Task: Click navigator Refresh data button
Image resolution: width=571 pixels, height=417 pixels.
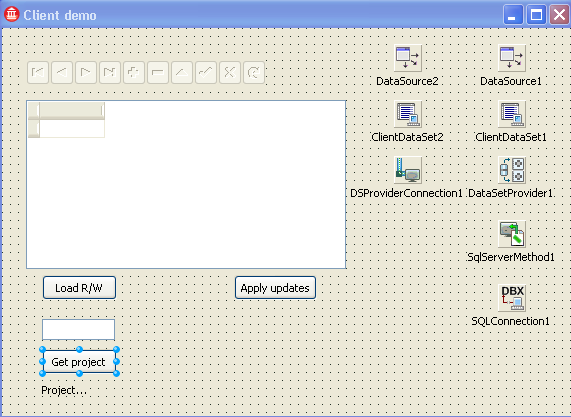Action: pos(254,72)
